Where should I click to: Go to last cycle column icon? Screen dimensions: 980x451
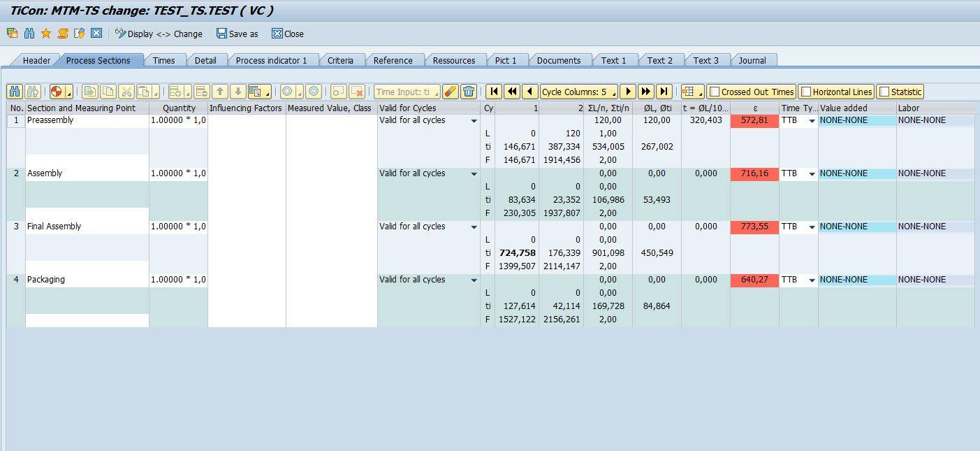(x=664, y=92)
